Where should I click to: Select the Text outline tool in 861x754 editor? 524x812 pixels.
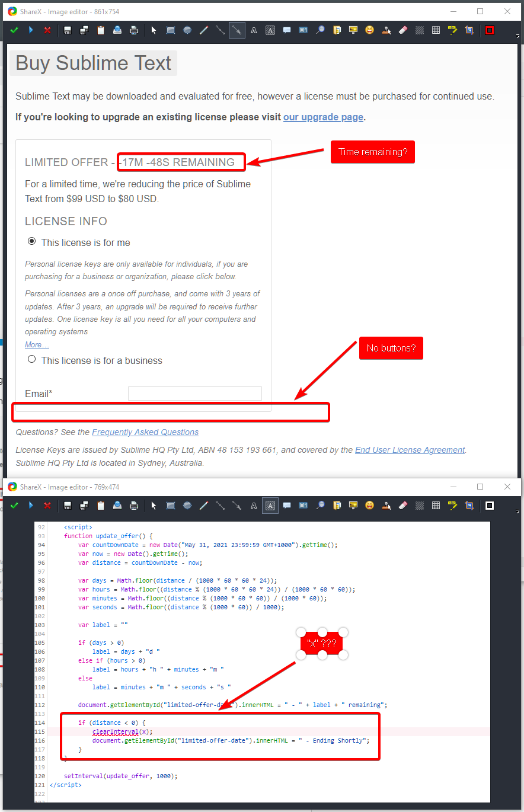click(254, 30)
